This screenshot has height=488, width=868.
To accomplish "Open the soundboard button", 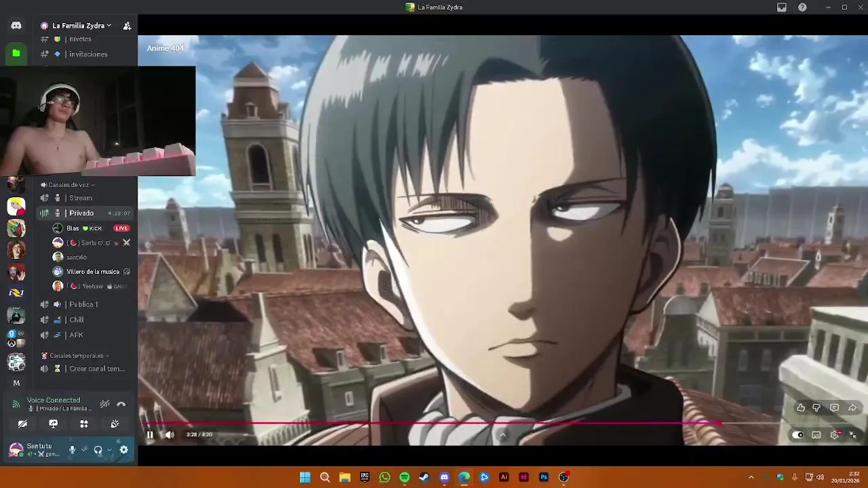I will click(115, 424).
